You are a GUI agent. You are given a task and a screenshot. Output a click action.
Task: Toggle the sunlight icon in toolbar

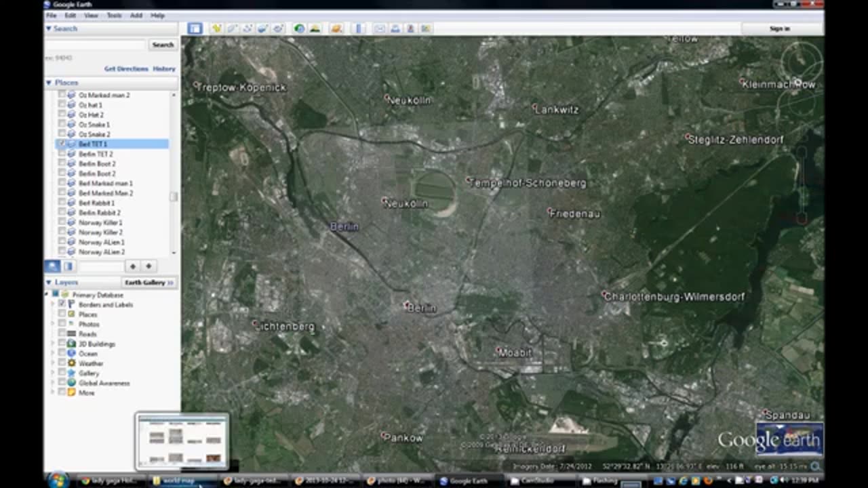315,28
